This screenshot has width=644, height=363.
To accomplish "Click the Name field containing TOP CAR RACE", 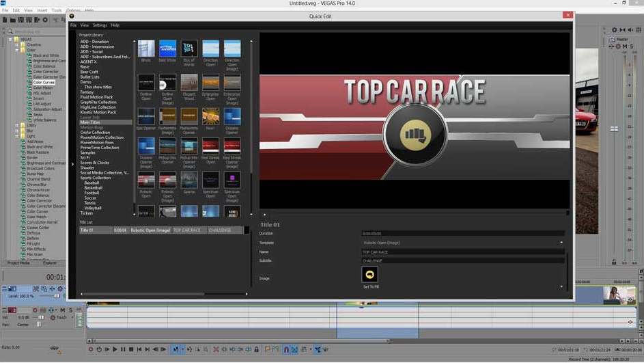I will point(463,252).
